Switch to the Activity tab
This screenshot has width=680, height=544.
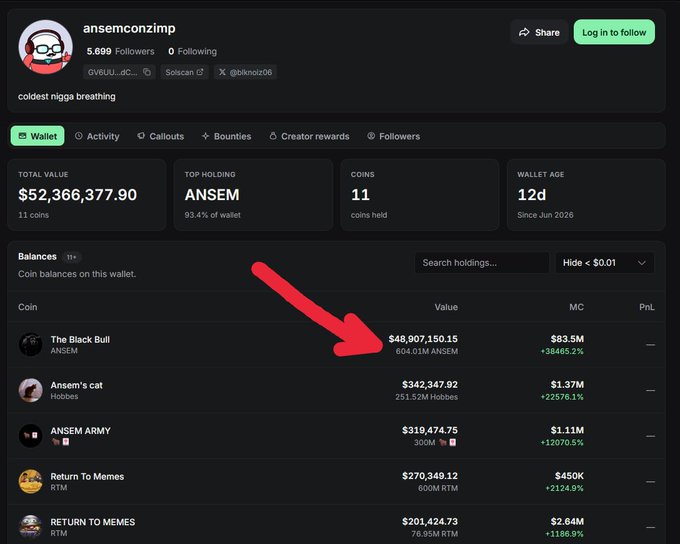[x=97, y=136]
